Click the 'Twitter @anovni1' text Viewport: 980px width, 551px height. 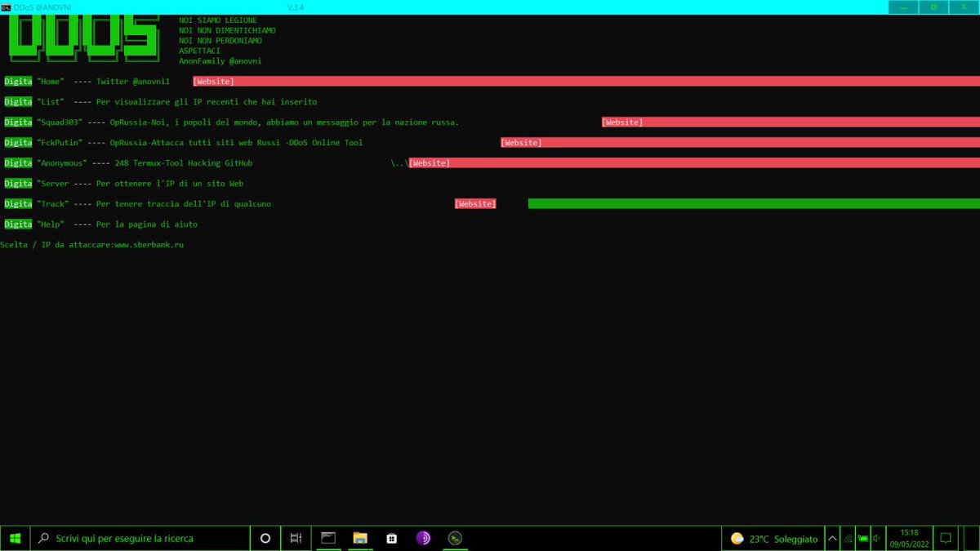point(133,82)
